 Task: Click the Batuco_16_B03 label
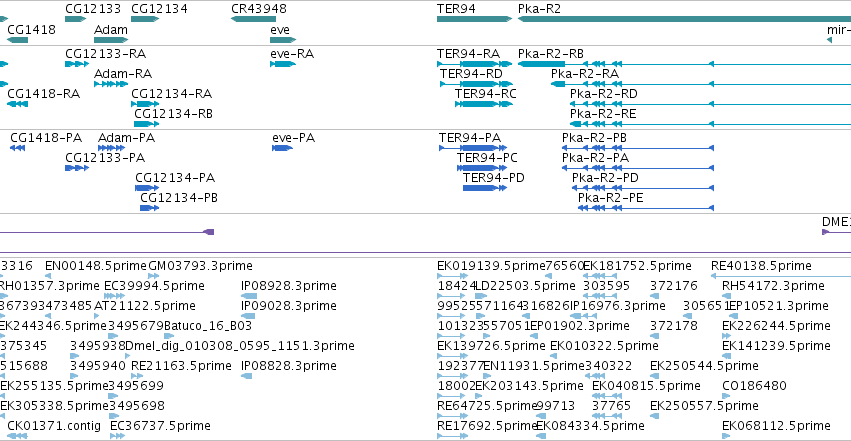click(208, 326)
